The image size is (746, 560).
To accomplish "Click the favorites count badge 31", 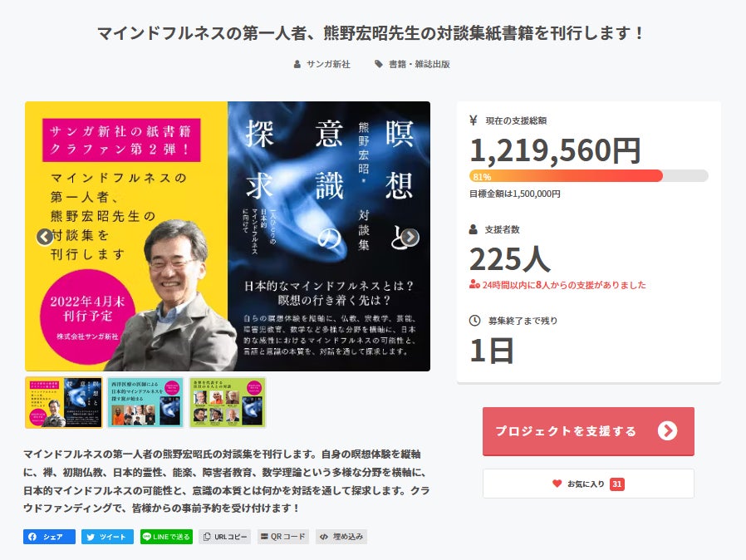I will (617, 484).
